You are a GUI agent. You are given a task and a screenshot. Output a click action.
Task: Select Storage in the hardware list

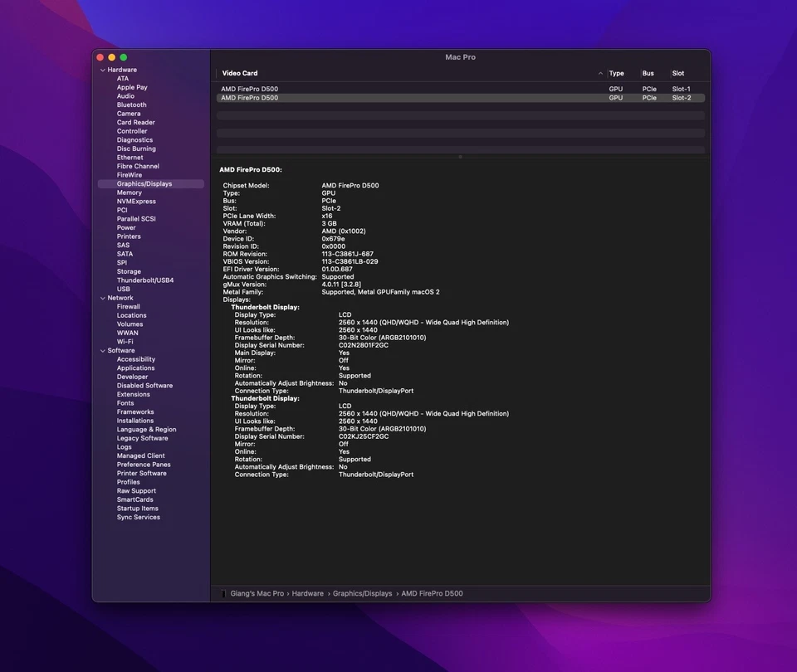(129, 271)
